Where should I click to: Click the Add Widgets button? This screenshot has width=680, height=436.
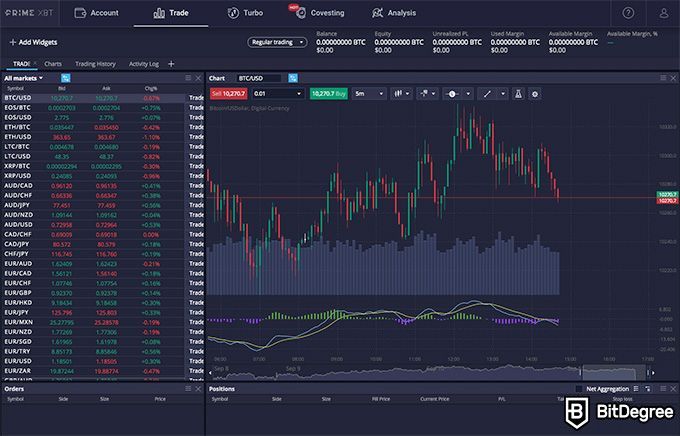coord(33,42)
